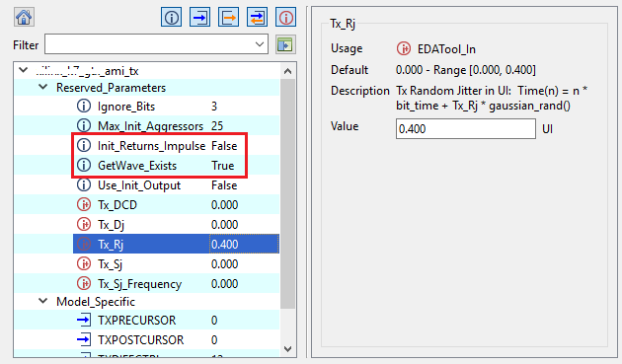Select the Tx_Dj parameter row
Screen dimensions: 622x364
click(176, 225)
